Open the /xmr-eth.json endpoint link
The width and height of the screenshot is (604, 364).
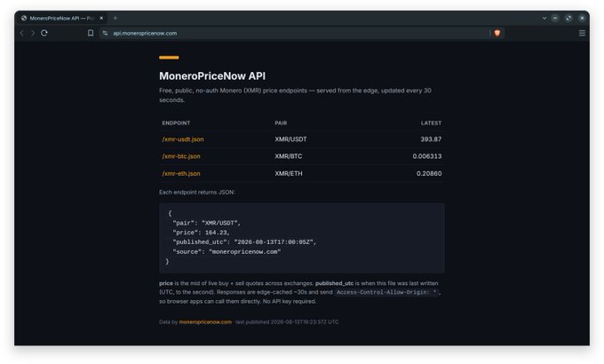[x=181, y=173]
